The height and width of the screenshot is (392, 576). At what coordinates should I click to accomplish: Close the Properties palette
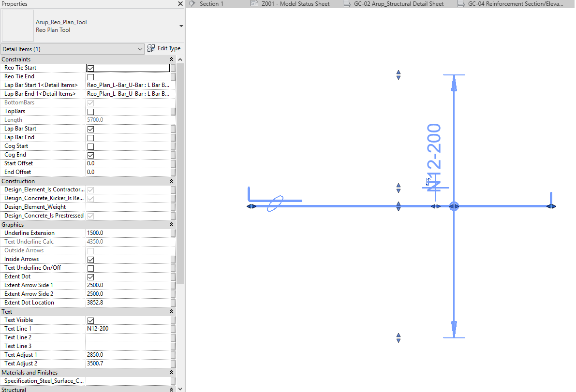(x=180, y=4)
